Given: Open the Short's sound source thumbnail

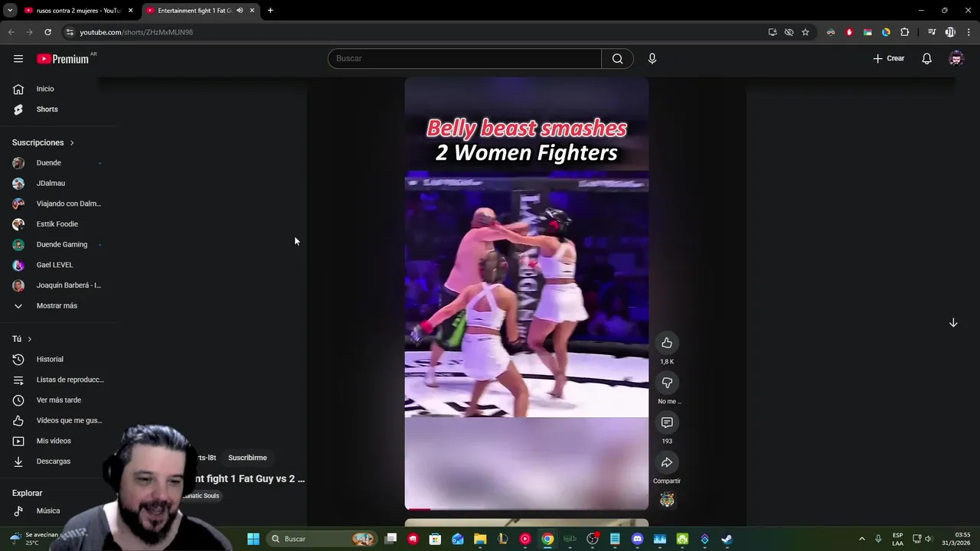Looking at the screenshot, I should 667,500.
